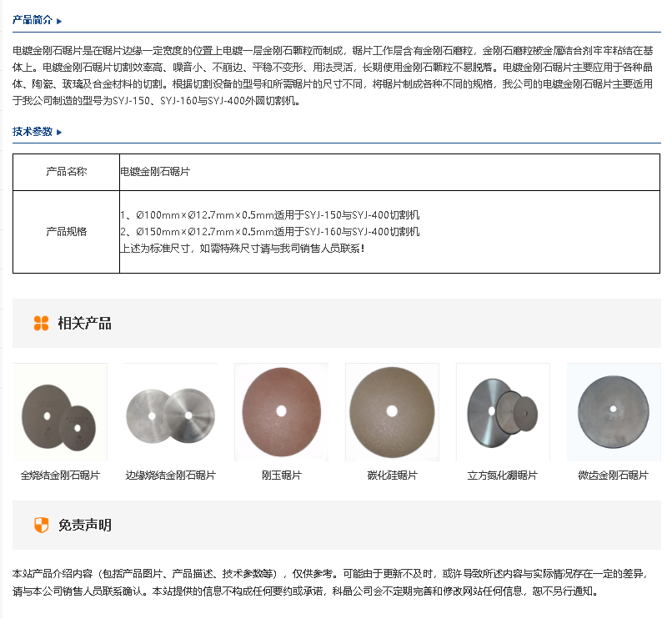This screenshot has height=619, width=672.
Task: Click the 相关产品 heading text
Action: 84,324
